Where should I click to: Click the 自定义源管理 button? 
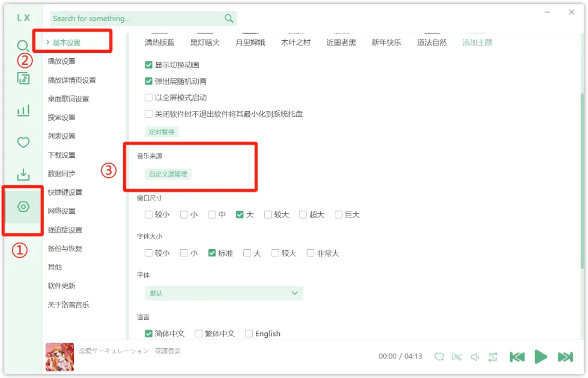point(168,175)
